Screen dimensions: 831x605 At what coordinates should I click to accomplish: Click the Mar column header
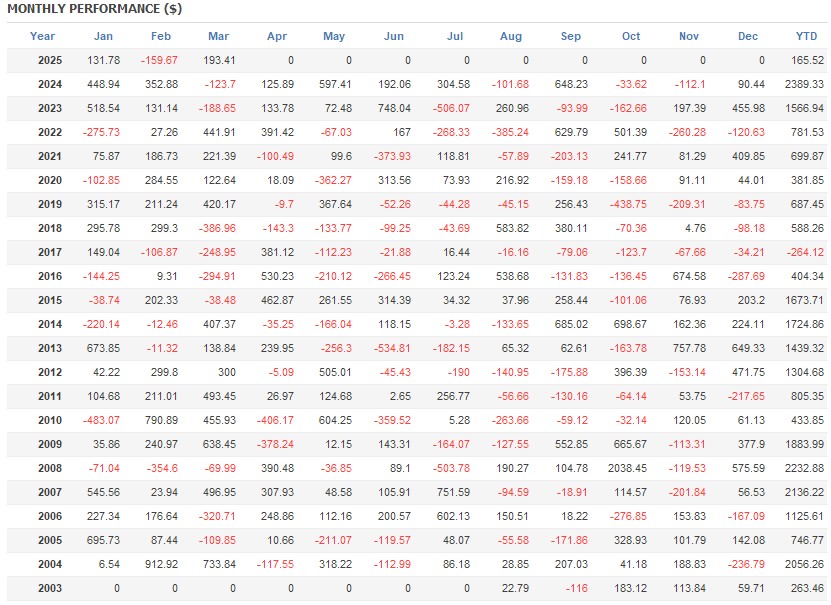coord(218,36)
